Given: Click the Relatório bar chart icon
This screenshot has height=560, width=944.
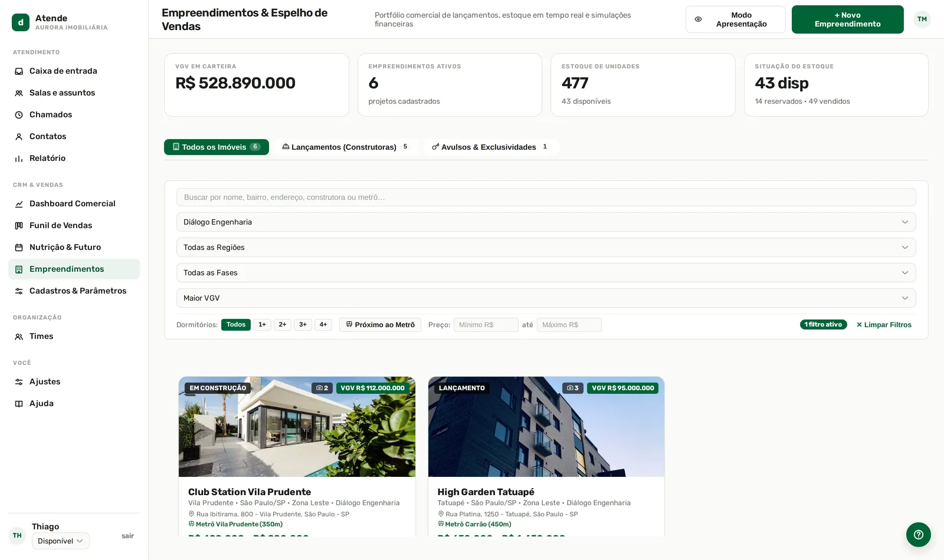Looking at the screenshot, I should (x=19, y=159).
